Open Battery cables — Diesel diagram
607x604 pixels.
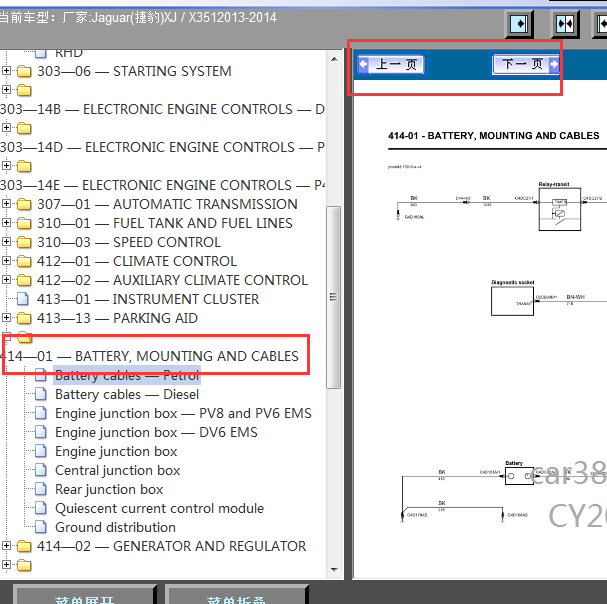coord(127,394)
